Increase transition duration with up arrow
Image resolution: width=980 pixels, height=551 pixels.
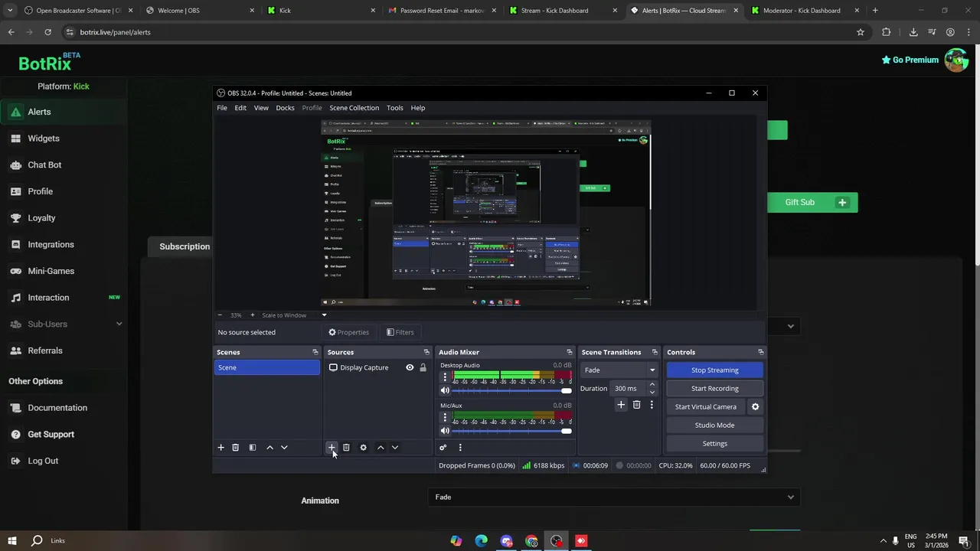coord(652,385)
